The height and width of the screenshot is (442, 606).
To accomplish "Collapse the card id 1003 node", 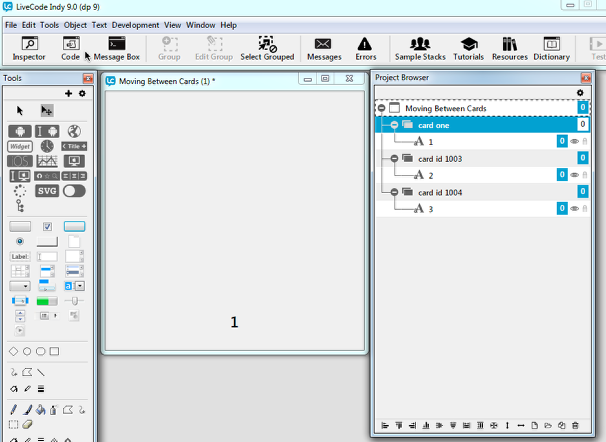I will click(x=394, y=158).
